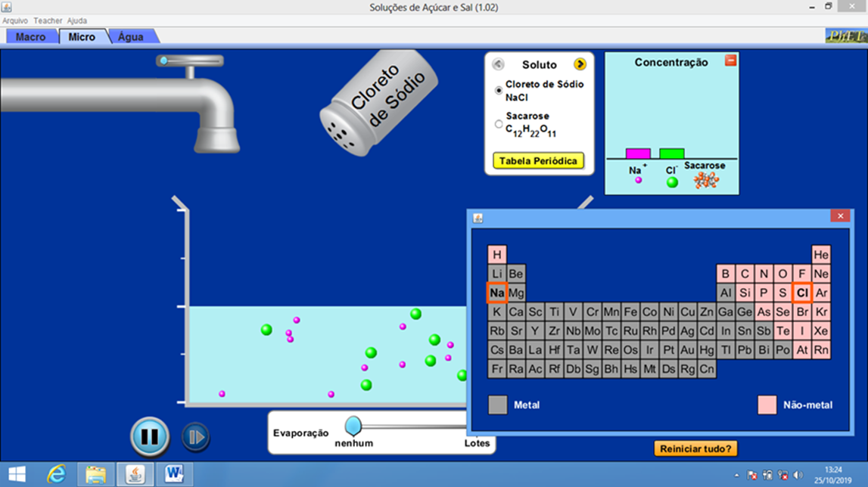Click Reiniciar tudo button

coord(695,448)
